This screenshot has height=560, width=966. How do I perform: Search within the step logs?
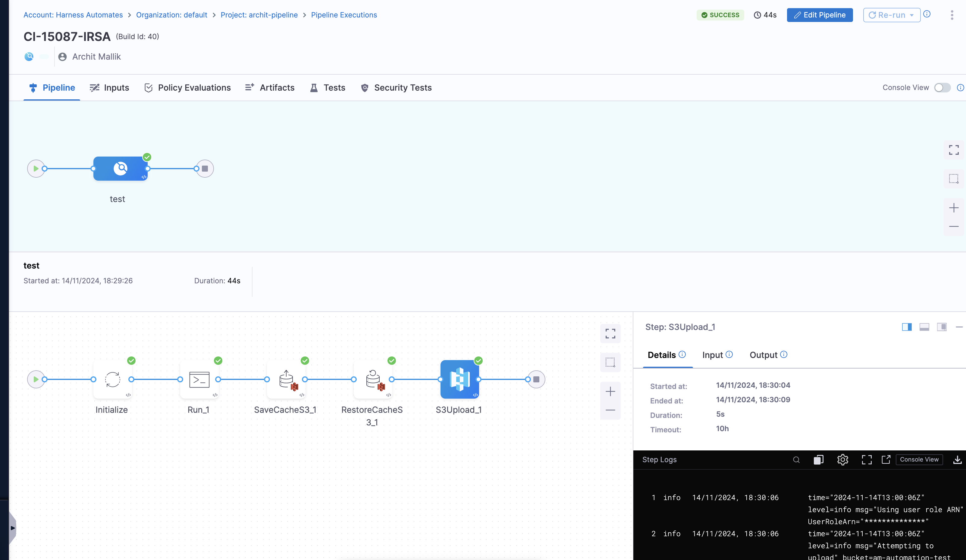(796, 459)
